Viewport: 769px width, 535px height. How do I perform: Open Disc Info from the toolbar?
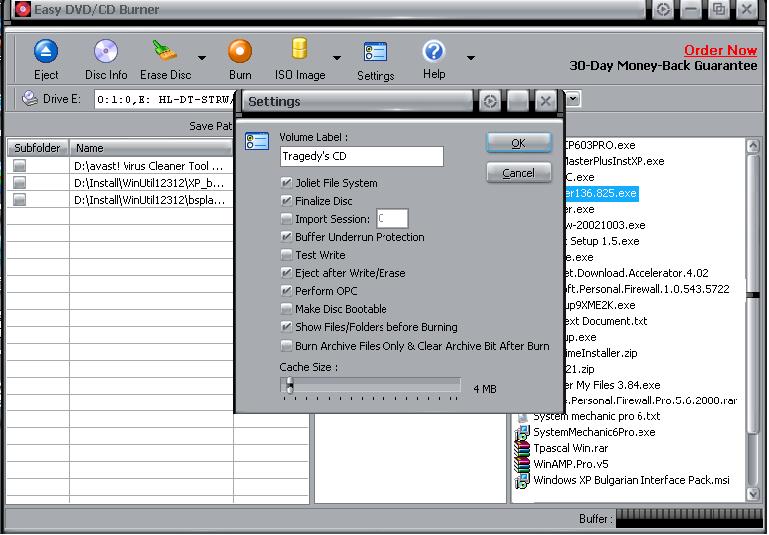click(x=106, y=51)
